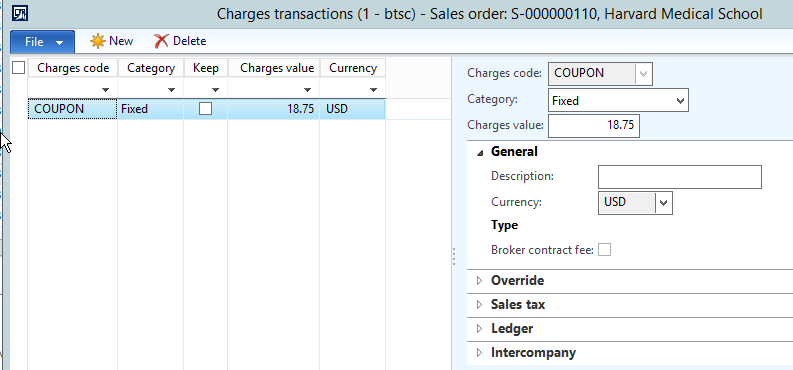The image size is (793, 370).
Task: Create a New charges transaction
Action: point(112,41)
